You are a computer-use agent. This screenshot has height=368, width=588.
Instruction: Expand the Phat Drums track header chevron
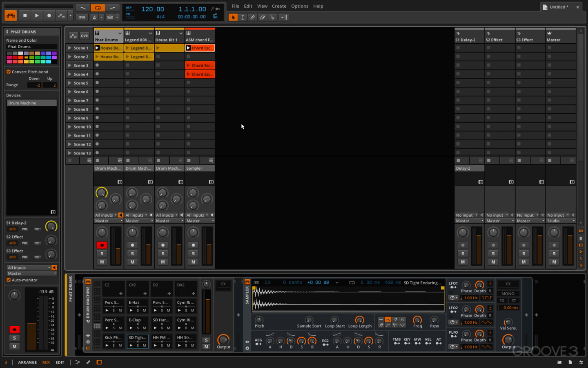[120, 33]
